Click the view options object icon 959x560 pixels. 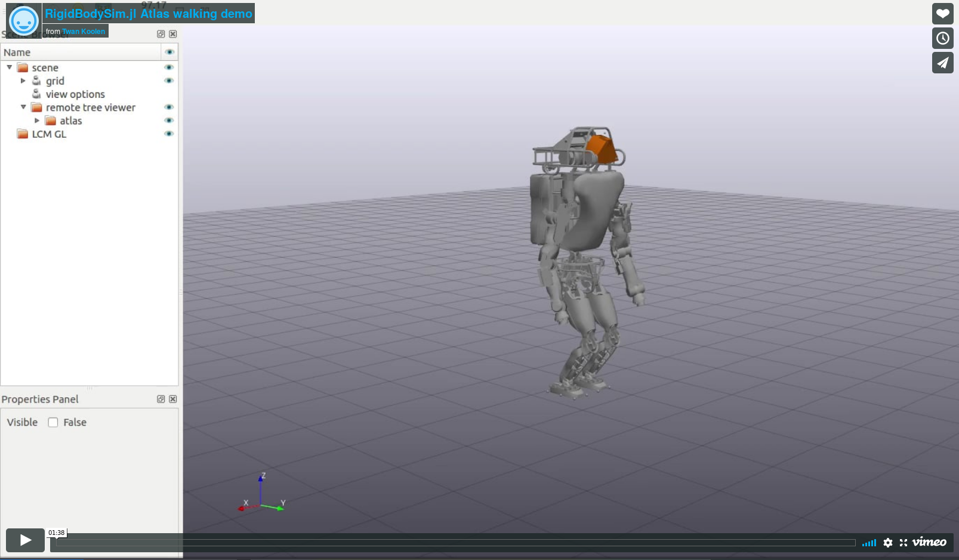(36, 94)
